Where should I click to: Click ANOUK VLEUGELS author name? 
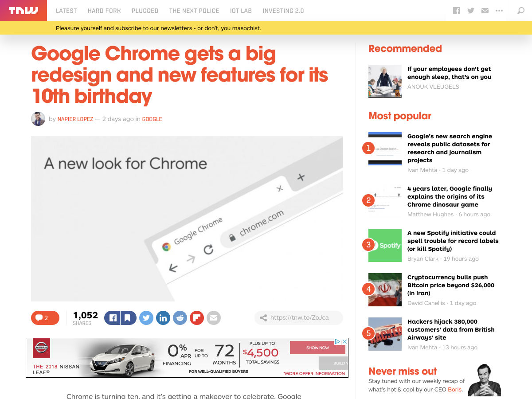tap(433, 86)
